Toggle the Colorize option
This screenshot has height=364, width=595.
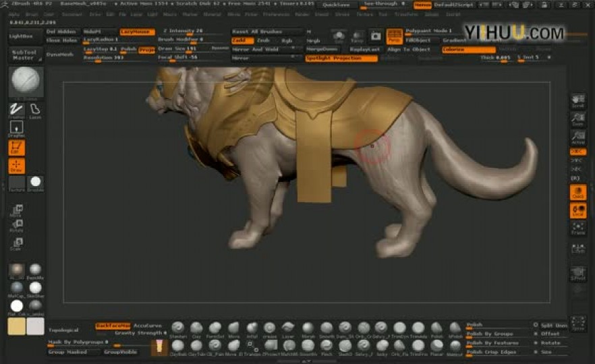pos(469,50)
